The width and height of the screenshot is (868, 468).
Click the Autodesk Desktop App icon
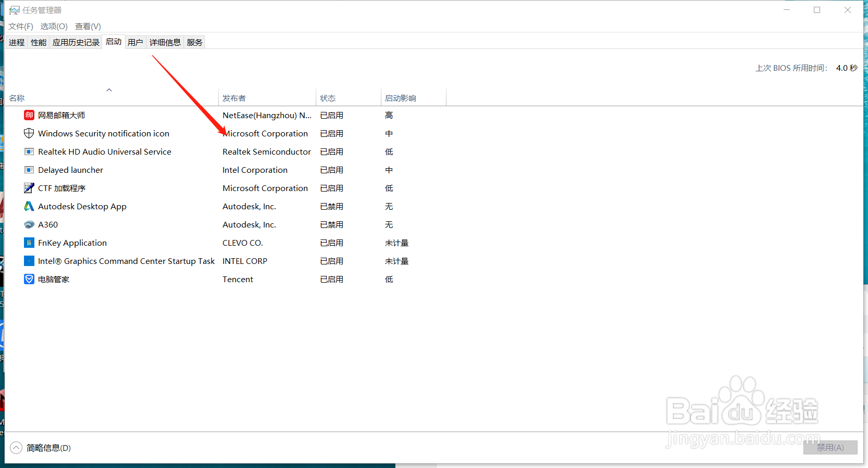(x=29, y=206)
